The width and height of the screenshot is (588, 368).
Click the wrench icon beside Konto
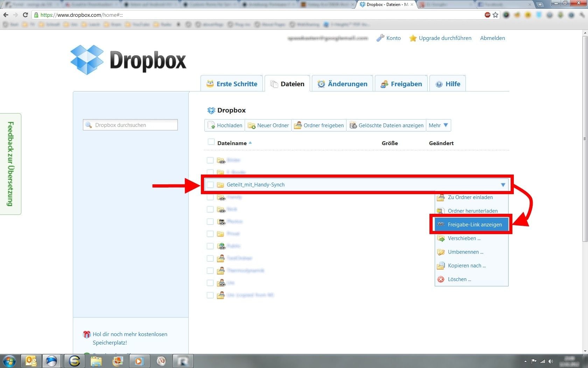(380, 38)
